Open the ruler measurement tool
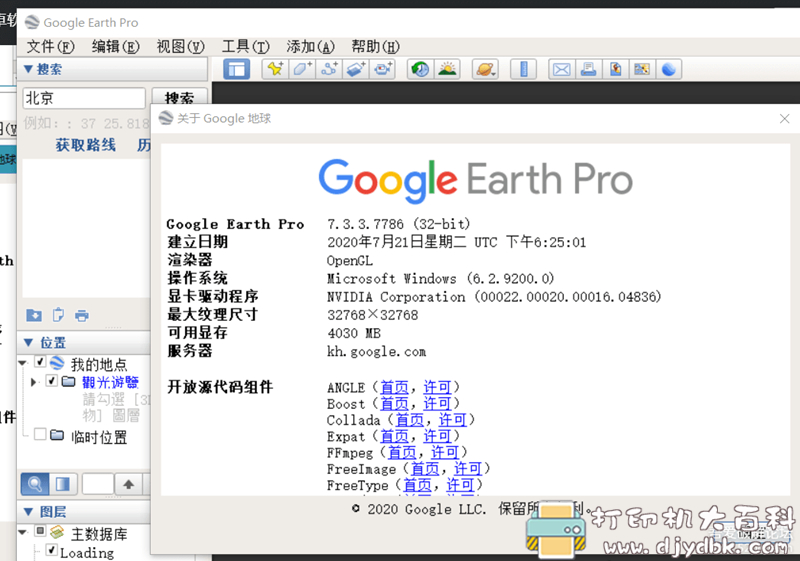 [523, 69]
